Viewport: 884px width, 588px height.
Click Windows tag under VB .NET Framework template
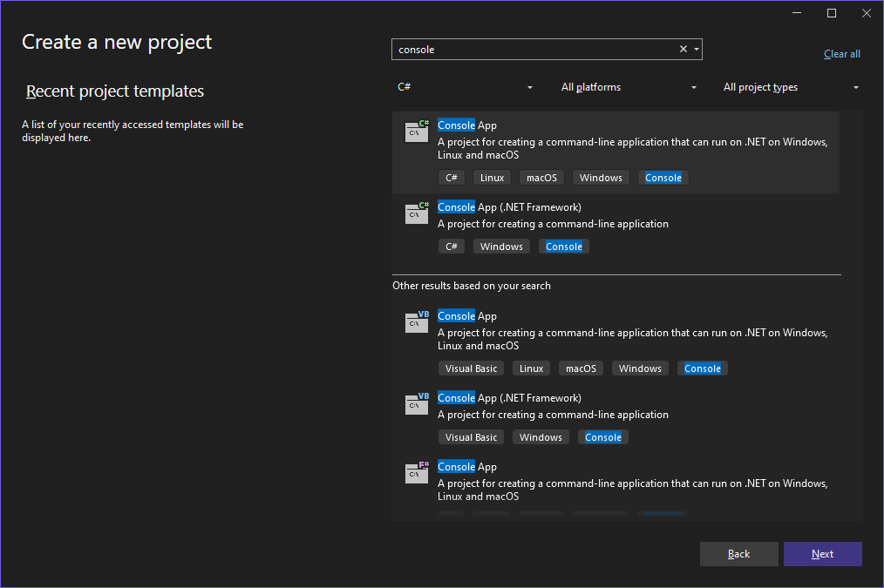click(541, 437)
